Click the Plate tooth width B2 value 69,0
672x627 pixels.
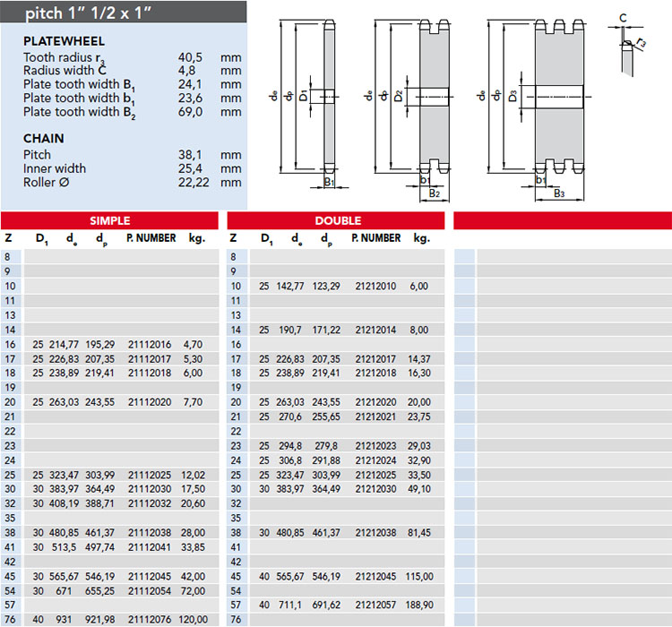point(190,111)
